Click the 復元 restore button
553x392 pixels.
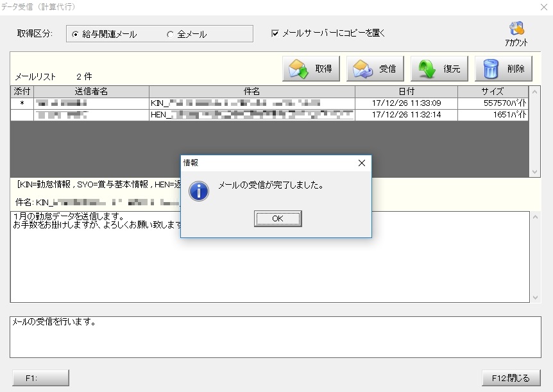pyautogui.click(x=439, y=69)
